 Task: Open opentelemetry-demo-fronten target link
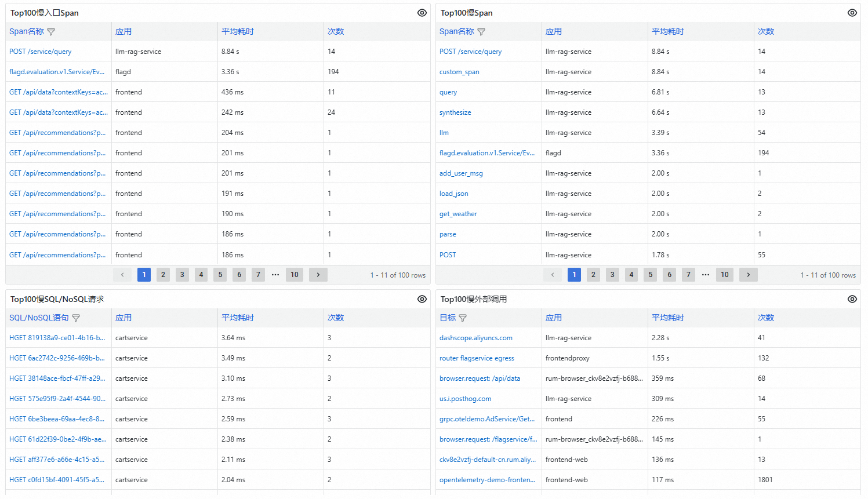coord(487,480)
